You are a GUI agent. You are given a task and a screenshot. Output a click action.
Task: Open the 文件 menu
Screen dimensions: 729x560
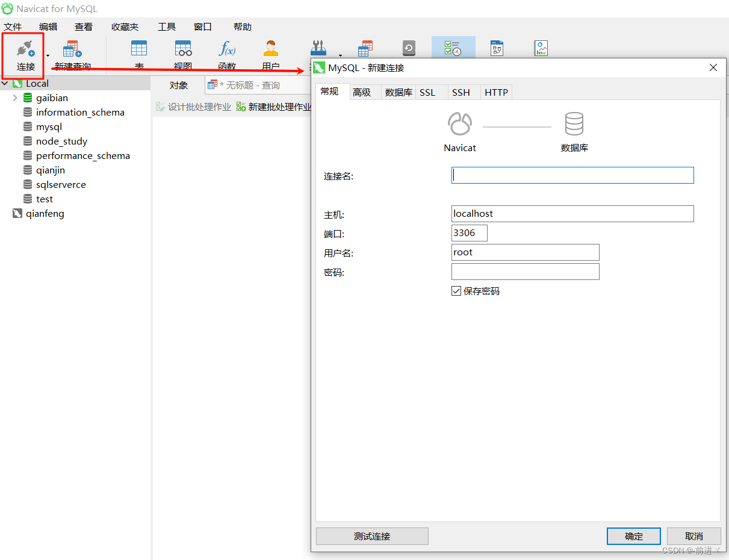[x=13, y=26]
